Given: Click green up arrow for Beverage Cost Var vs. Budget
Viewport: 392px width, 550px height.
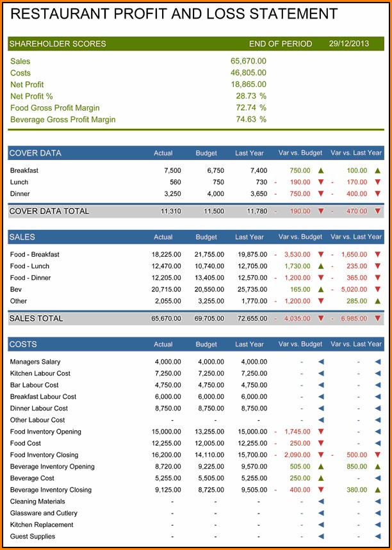Looking at the screenshot, I should pyautogui.click(x=321, y=478).
